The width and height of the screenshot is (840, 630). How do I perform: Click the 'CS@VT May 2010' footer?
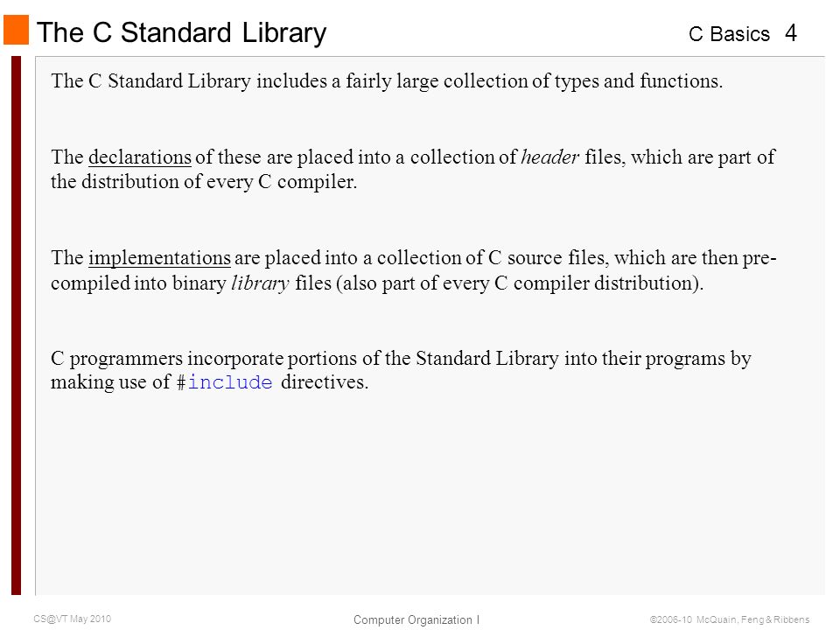pyautogui.click(x=73, y=619)
